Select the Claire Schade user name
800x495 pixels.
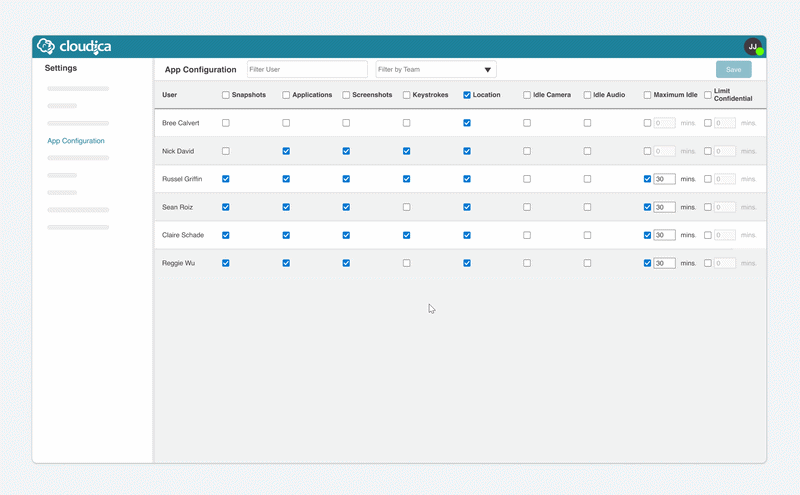183,235
